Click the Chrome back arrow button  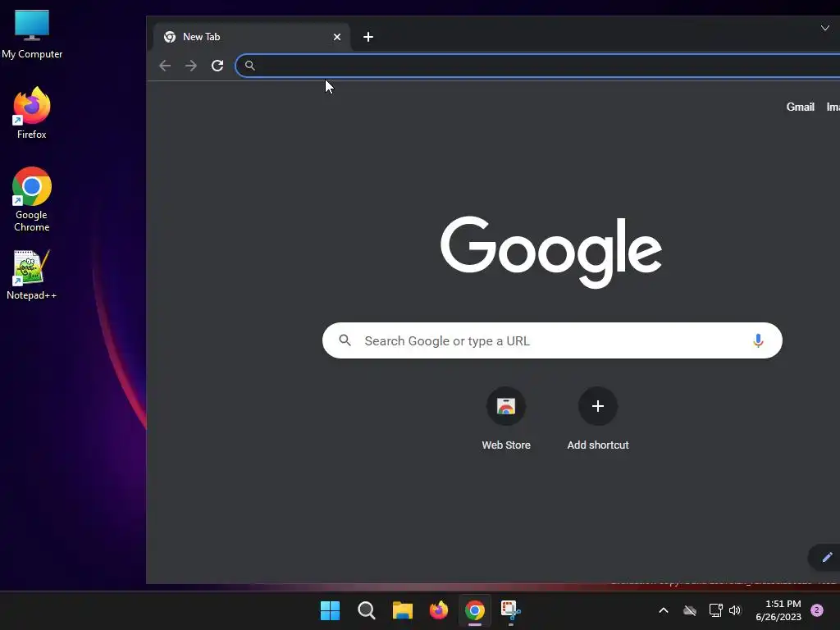coord(165,66)
